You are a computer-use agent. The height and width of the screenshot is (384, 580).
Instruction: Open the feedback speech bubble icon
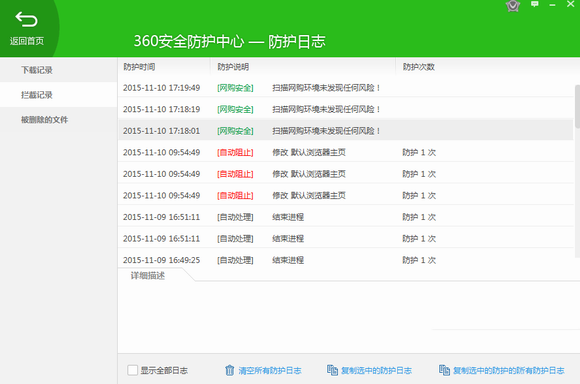click(x=535, y=4)
